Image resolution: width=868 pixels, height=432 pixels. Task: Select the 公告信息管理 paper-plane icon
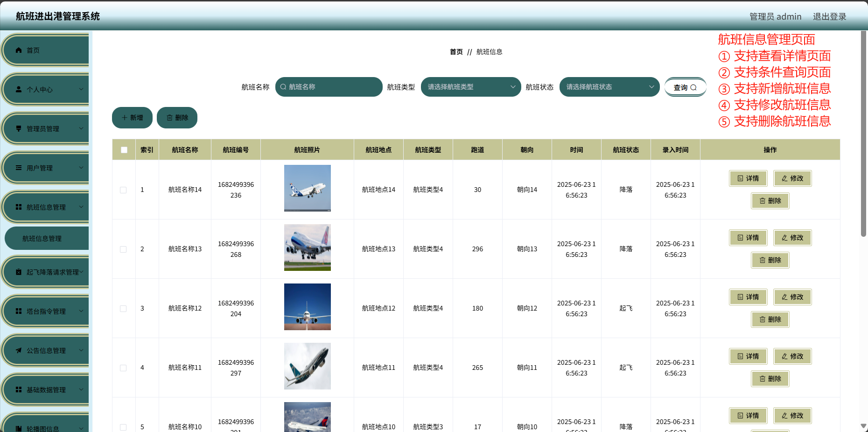tap(19, 350)
